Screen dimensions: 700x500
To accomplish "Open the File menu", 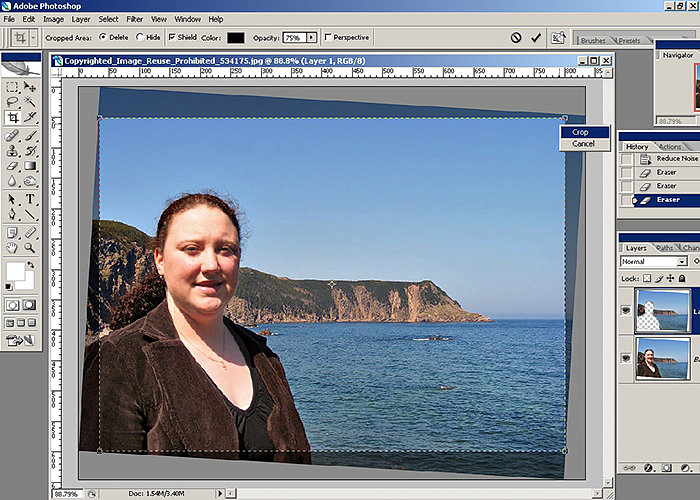I will 9,19.
